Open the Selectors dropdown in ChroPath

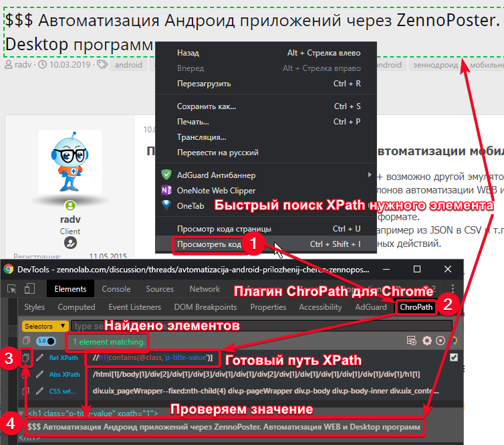45,326
